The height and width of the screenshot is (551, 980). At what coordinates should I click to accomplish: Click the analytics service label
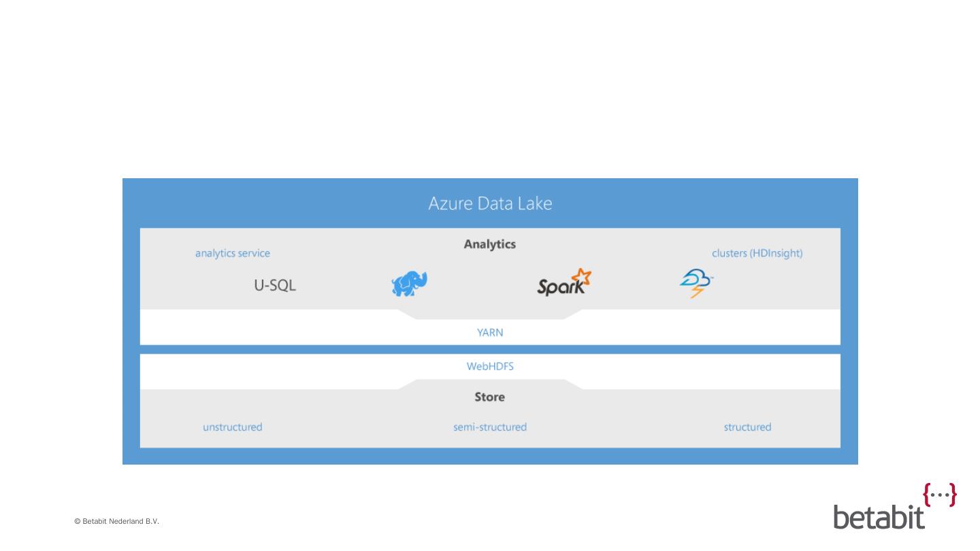233,253
